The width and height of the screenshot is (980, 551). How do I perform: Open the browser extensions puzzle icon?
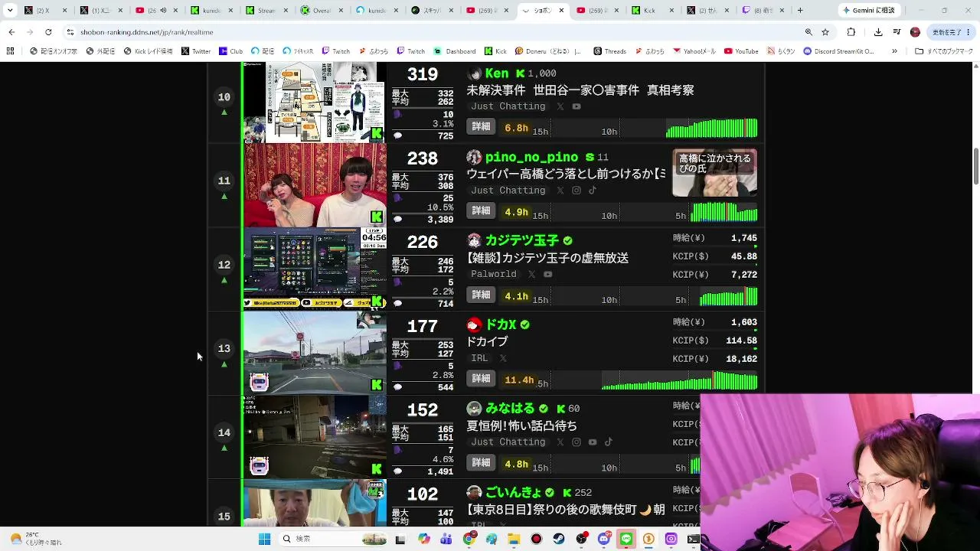tap(851, 32)
